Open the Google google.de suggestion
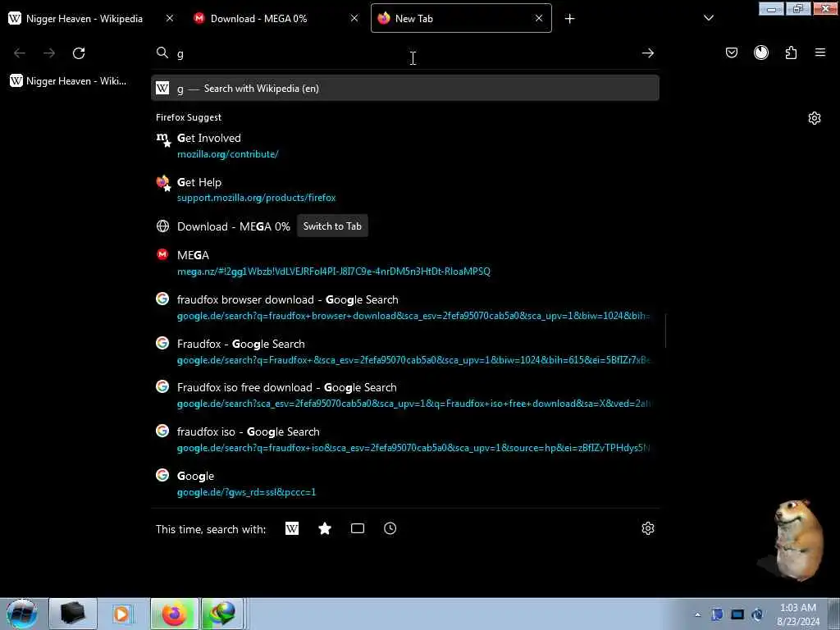This screenshot has height=630, width=840. pos(405,483)
